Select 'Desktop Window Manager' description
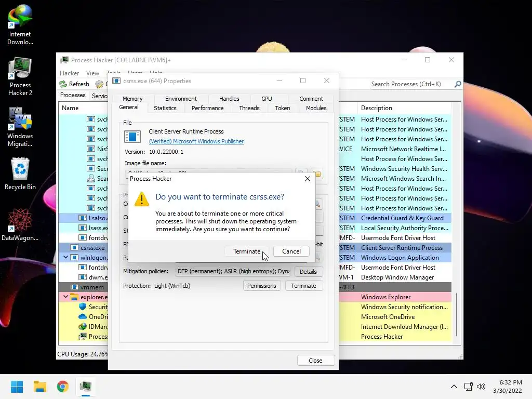532x399 pixels. point(397,277)
